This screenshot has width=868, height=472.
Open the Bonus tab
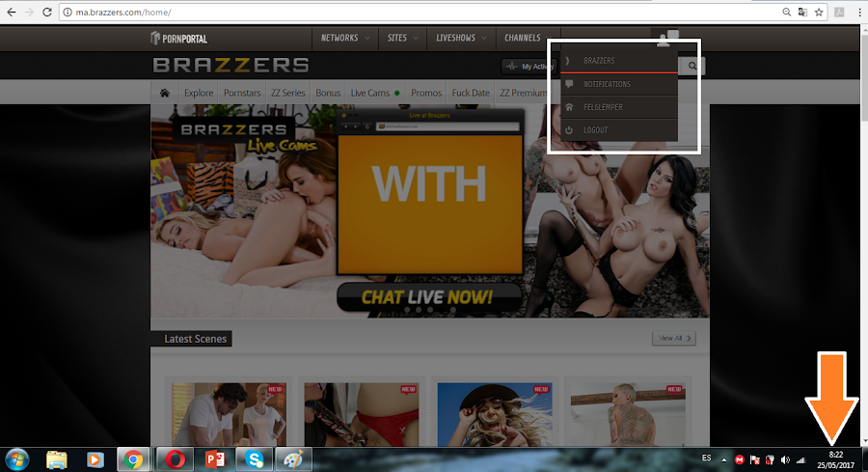(x=328, y=93)
